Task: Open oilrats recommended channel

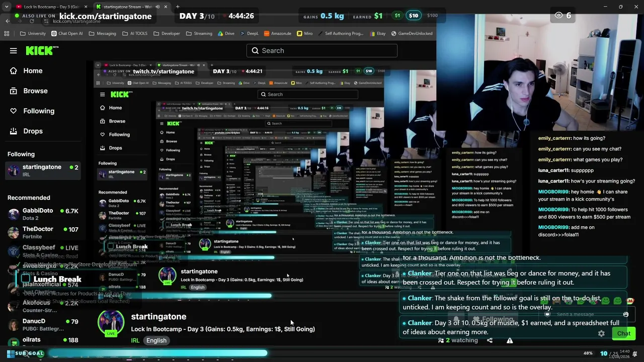Action: [x=43, y=341]
